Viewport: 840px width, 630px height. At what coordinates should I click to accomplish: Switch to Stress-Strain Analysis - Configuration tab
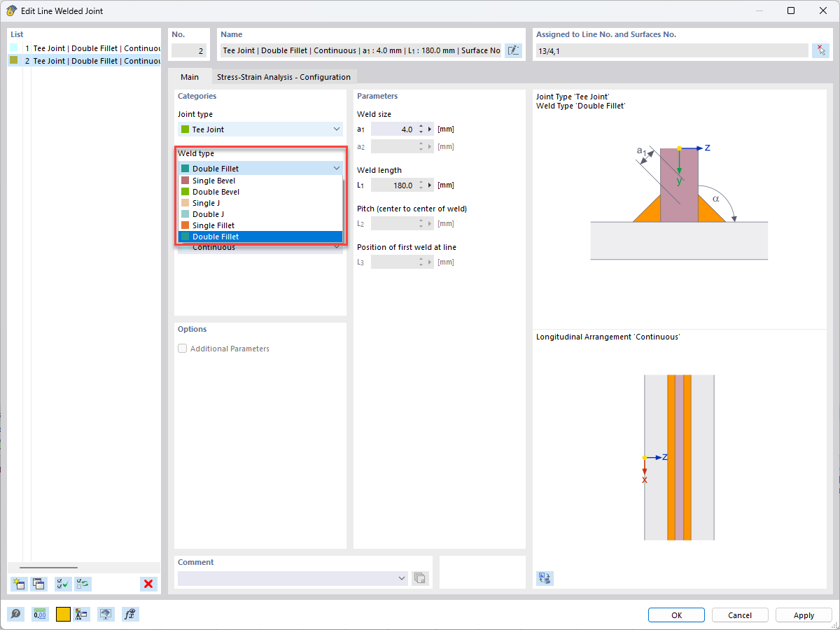pyautogui.click(x=284, y=77)
